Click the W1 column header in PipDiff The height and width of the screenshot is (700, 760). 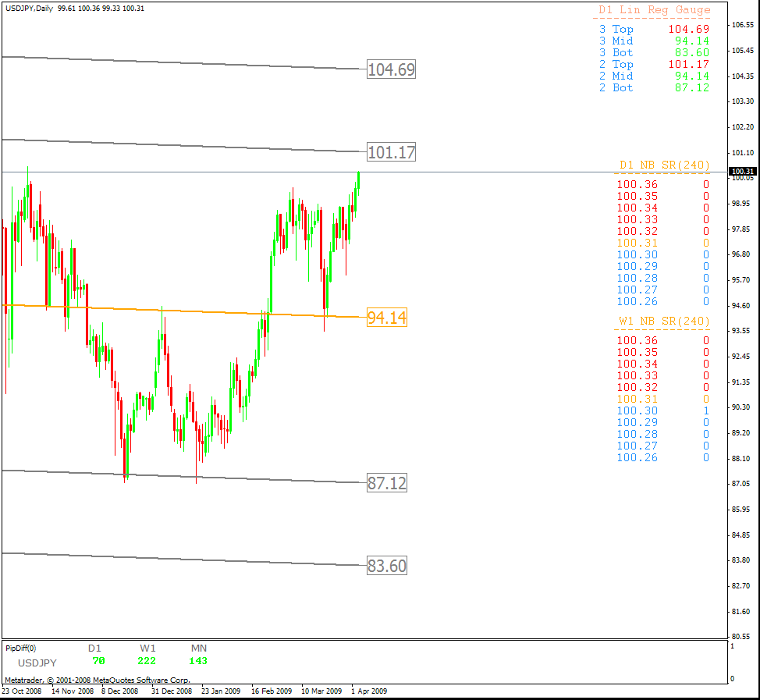[x=147, y=648]
